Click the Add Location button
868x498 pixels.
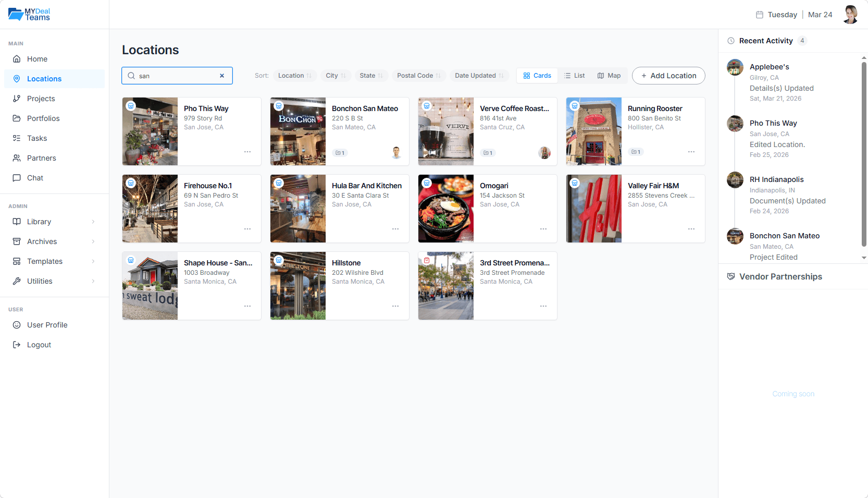pyautogui.click(x=668, y=76)
